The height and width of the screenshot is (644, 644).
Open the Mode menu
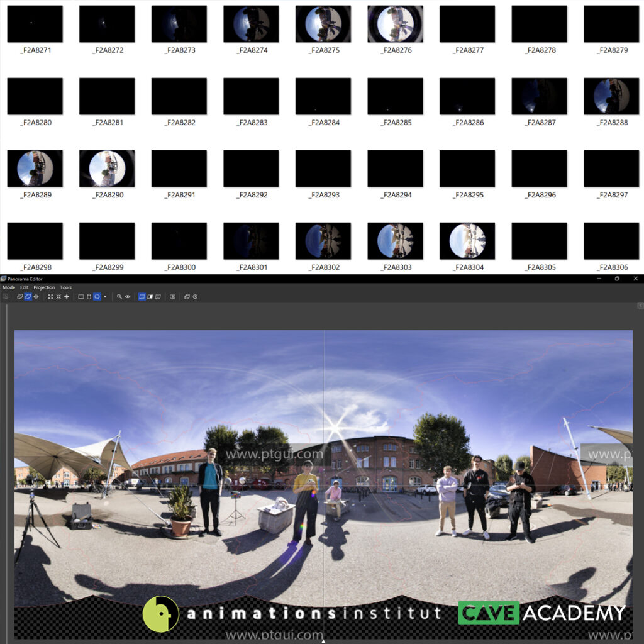click(x=9, y=287)
